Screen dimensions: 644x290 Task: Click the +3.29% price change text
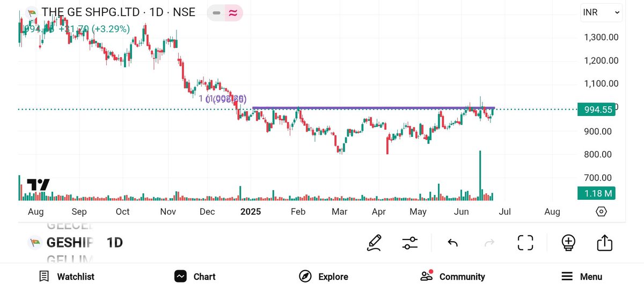point(111,29)
